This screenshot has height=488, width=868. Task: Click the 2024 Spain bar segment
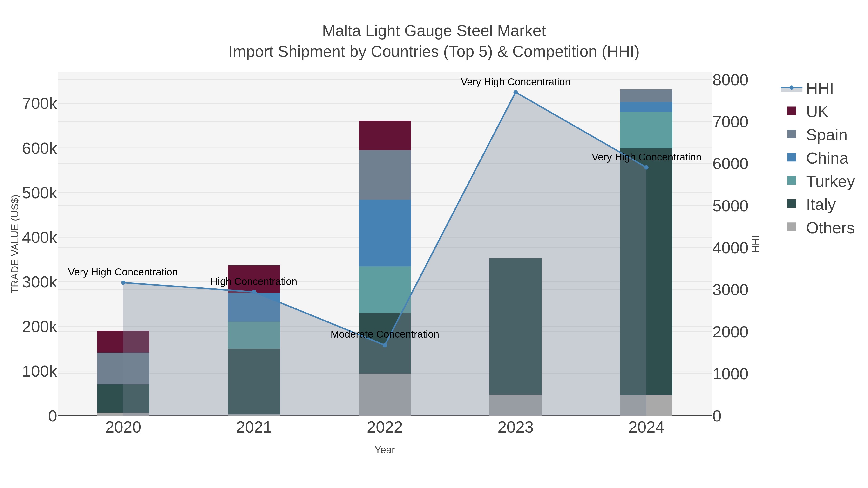click(x=646, y=96)
